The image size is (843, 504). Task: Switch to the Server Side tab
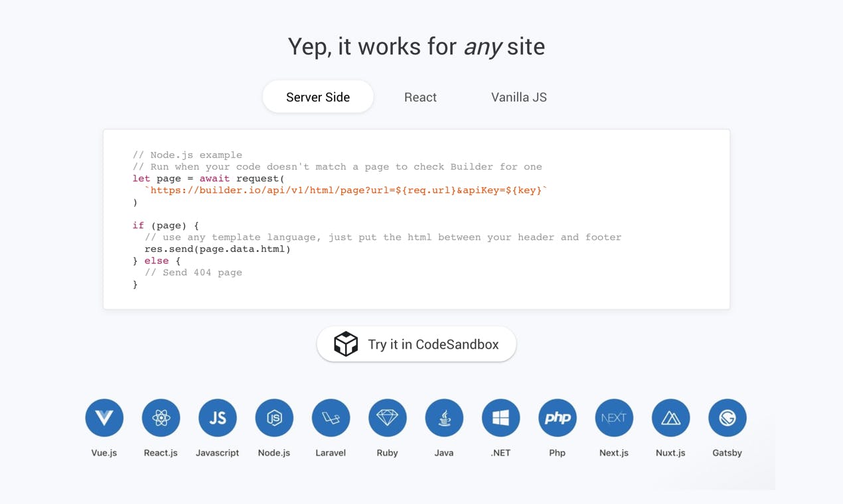pos(318,97)
